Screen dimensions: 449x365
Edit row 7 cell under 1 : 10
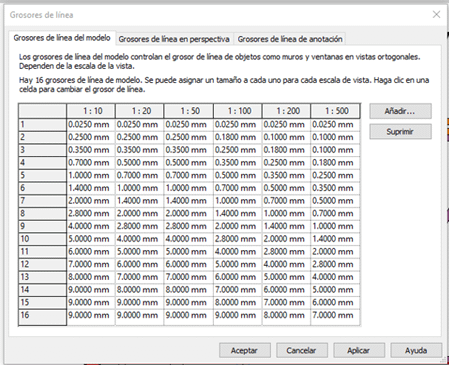pos(91,201)
